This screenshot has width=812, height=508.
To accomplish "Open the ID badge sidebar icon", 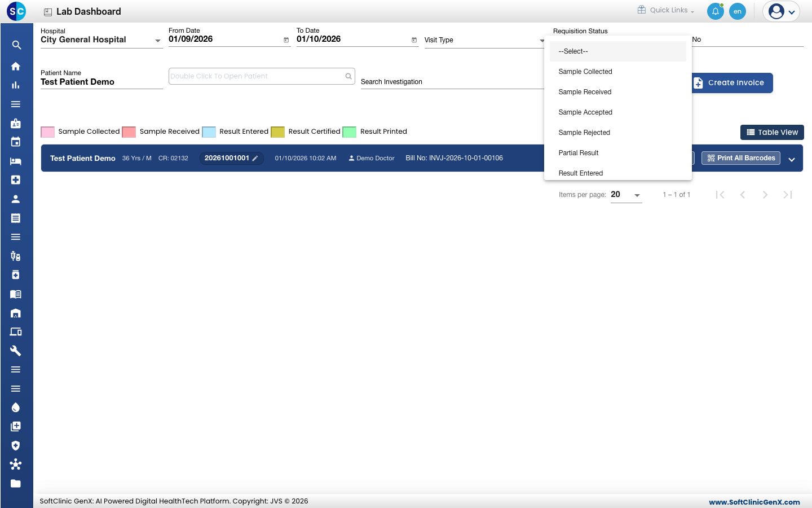I will click(16, 123).
